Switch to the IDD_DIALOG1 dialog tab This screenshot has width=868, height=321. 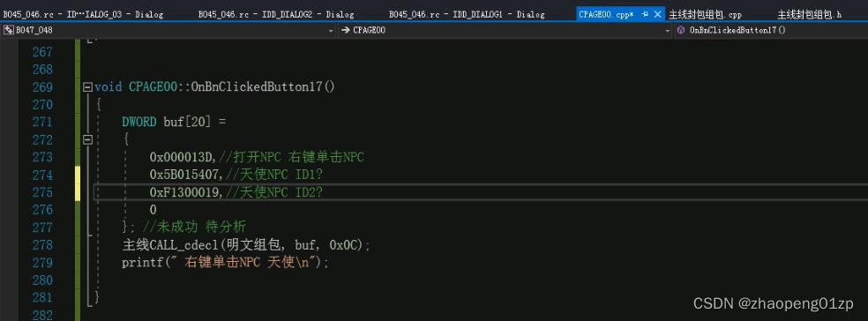coord(466,14)
